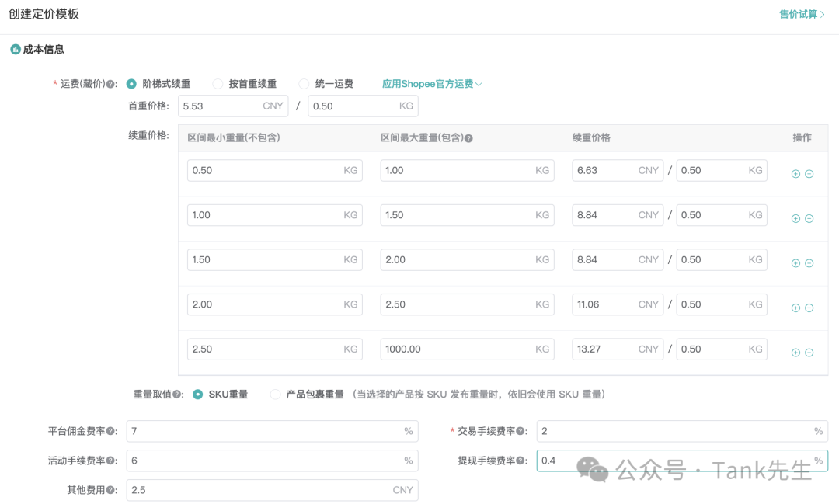The height and width of the screenshot is (504, 839).
Task: Click minimum weight field showing 0.50 KG in first row
Action: pyautogui.click(x=275, y=170)
